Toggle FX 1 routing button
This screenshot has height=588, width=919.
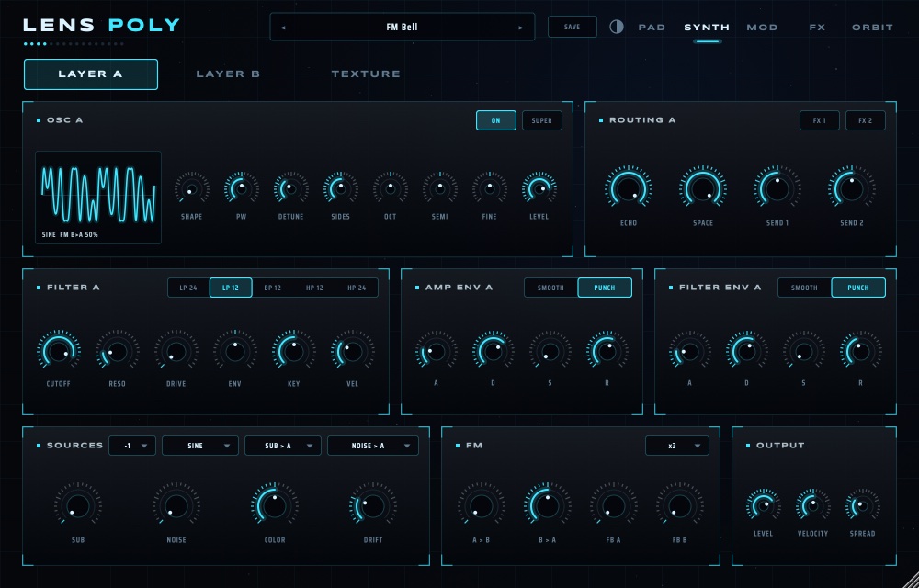tap(820, 120)
